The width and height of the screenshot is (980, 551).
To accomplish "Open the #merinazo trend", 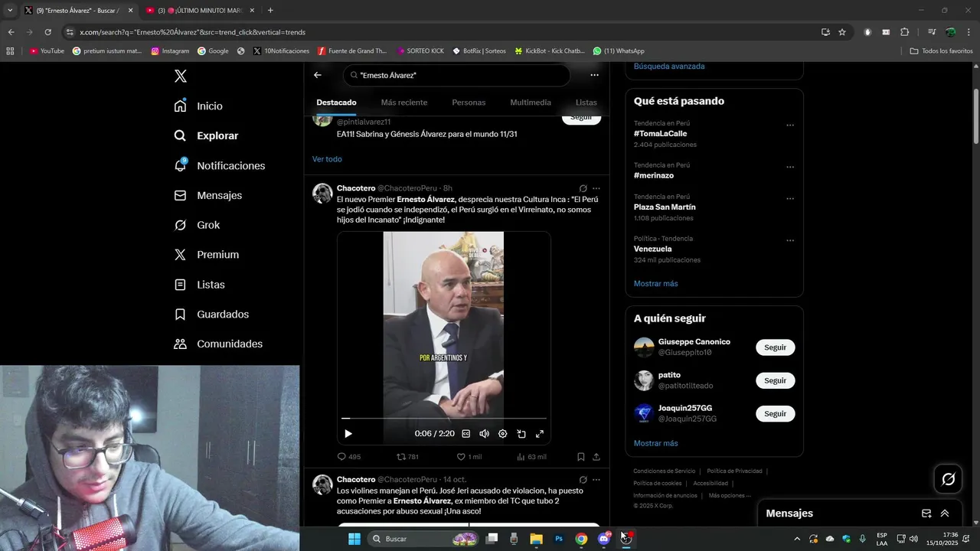I will click(653, 175).
